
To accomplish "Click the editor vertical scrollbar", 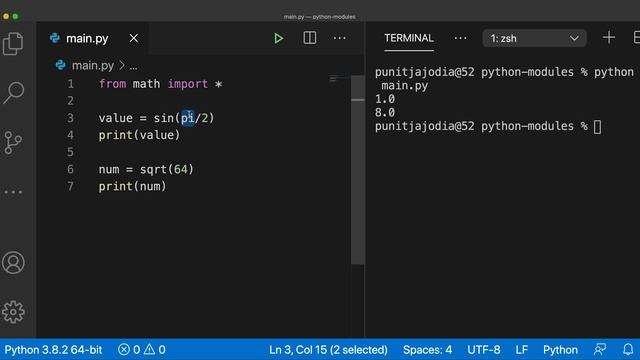I will point(358,169).
